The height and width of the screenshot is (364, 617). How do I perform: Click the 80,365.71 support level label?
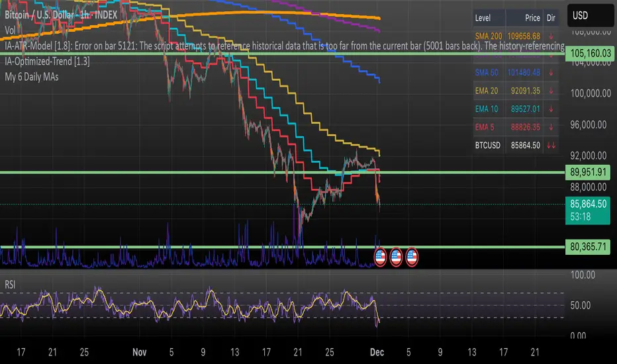coord(588,248)
